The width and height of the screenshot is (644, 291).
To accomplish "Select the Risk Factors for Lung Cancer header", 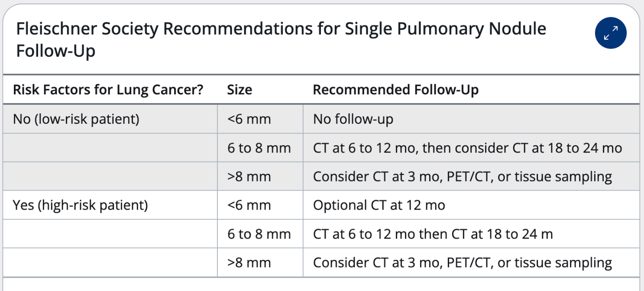I will (108, 90).
